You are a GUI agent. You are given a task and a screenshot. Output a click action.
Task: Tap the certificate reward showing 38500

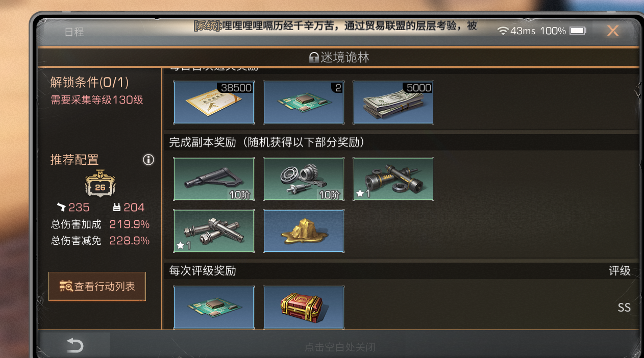tap(214, 103)
